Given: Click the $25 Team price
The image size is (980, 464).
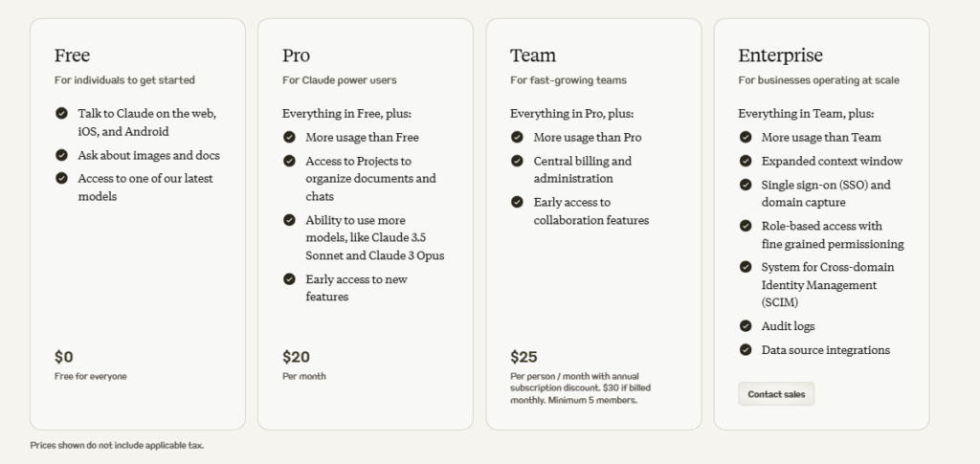Looking at the screenshot, I should pos(523,357).
